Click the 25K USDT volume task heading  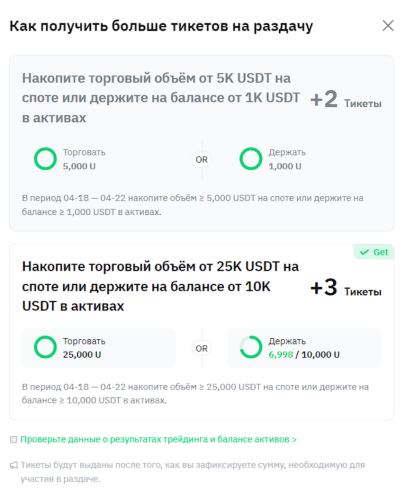pyautogui.click(x=160, y=286)
